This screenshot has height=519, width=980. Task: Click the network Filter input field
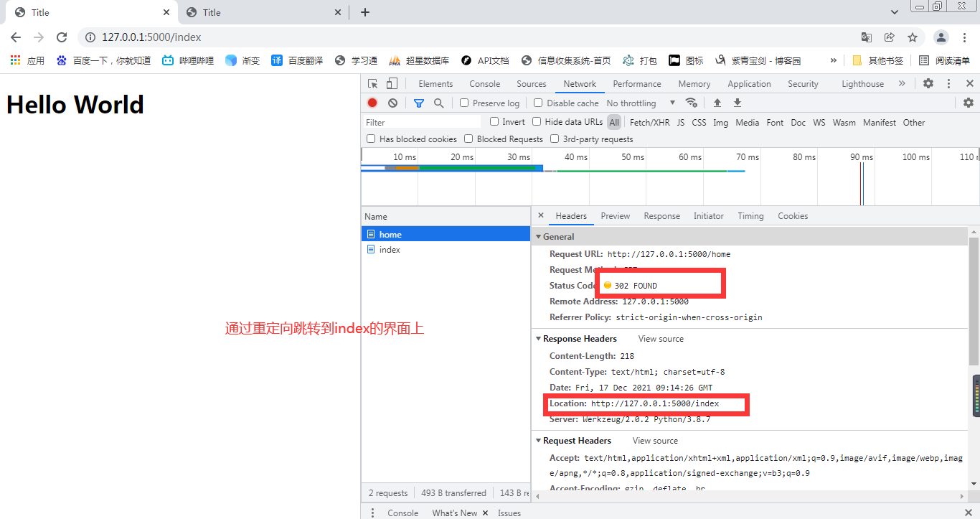click(421, 122)
